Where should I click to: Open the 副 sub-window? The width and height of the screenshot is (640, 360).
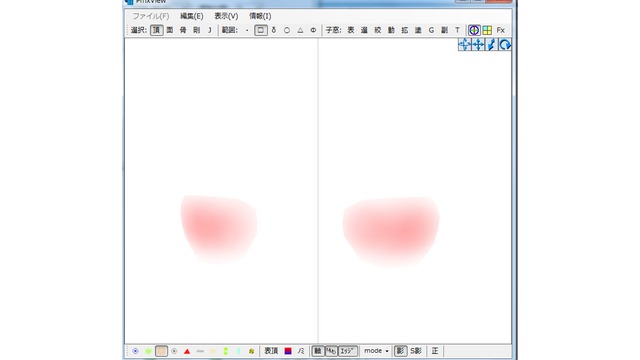pyautogui.click(x=444, y=30)
